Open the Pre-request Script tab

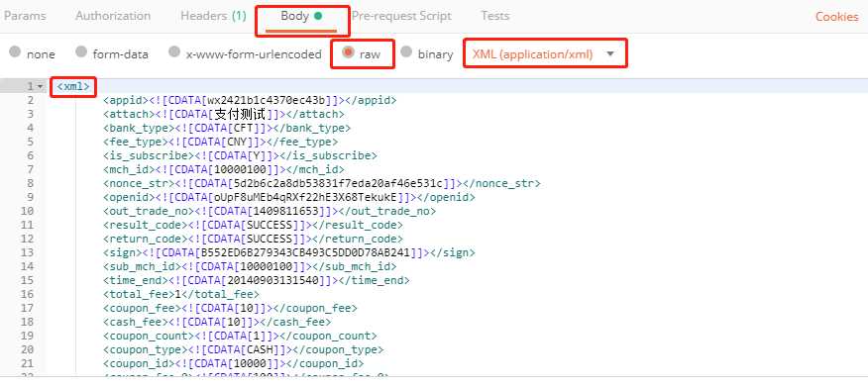[x=401, y=16]
